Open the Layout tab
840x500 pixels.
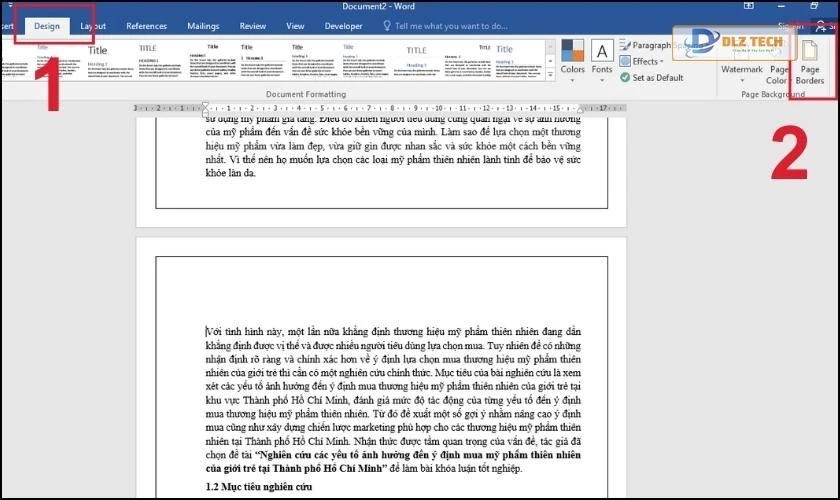[93, 25]
